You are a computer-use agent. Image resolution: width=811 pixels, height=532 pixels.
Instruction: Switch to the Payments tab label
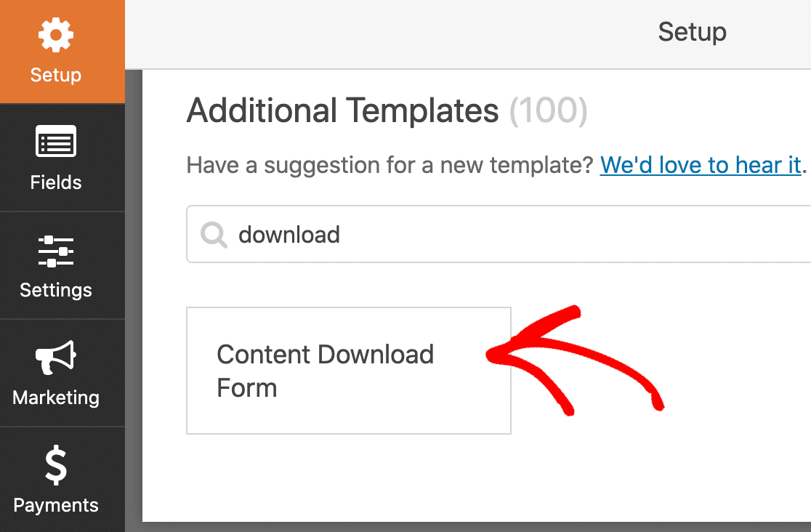click(56, 505)
